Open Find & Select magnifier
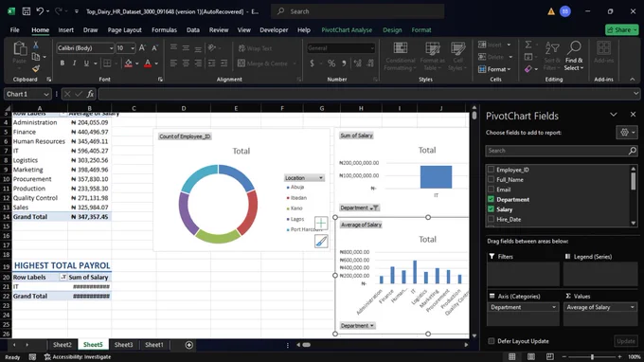This screenshot has width=644, height=362. pos(574,56)
